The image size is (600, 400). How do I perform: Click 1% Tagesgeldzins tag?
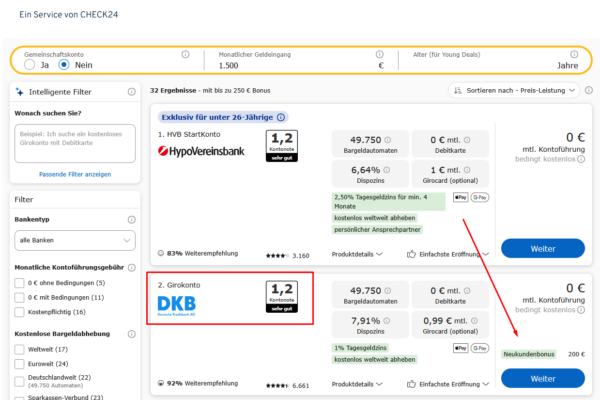click(360, 348)
